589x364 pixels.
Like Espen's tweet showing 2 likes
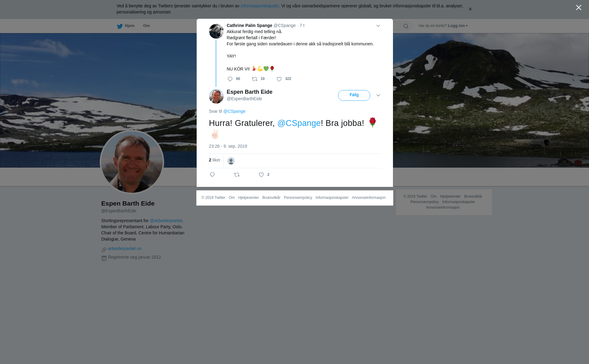[261, 175]
